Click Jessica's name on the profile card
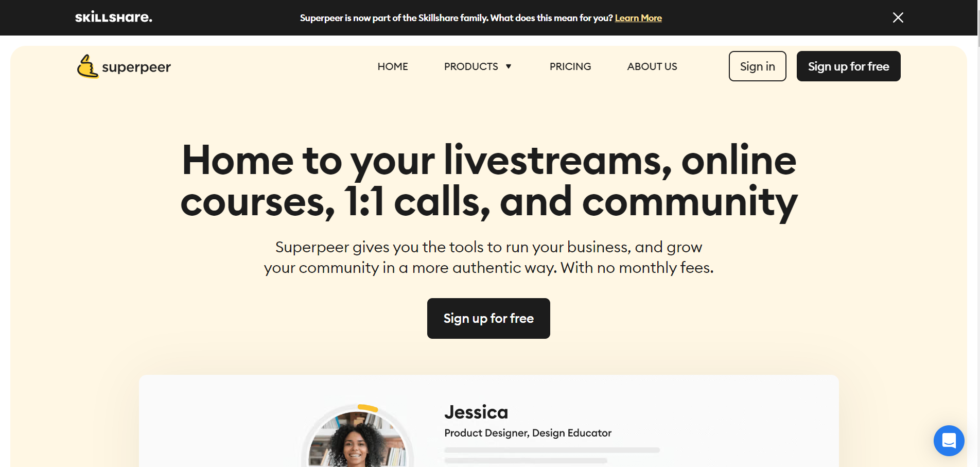This screenshot has width=980, height=467. [x=476, y=412]
